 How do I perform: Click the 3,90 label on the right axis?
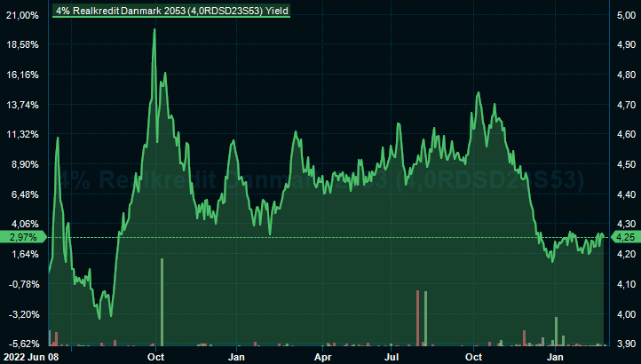tap(625, 344)
